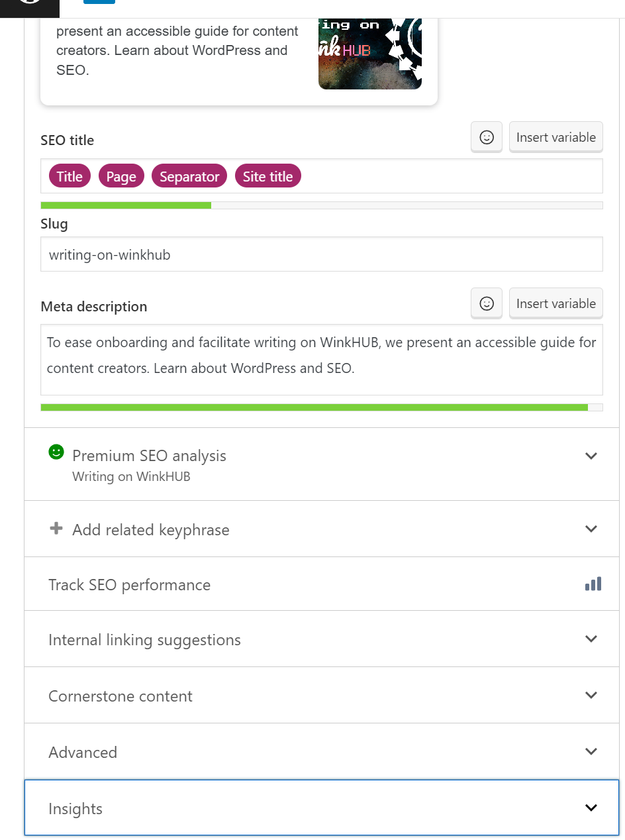Select the Site title variable tag

267,176
